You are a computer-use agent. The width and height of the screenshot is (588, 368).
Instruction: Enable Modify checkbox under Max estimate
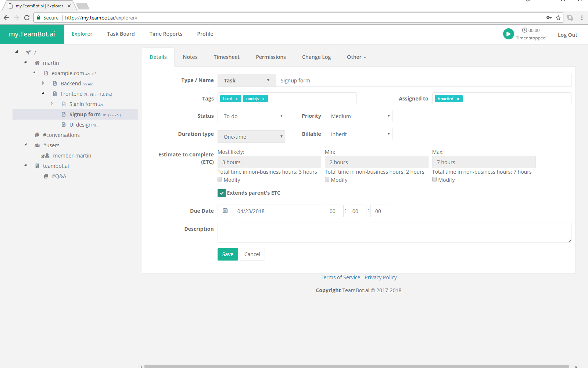point(434,180)
